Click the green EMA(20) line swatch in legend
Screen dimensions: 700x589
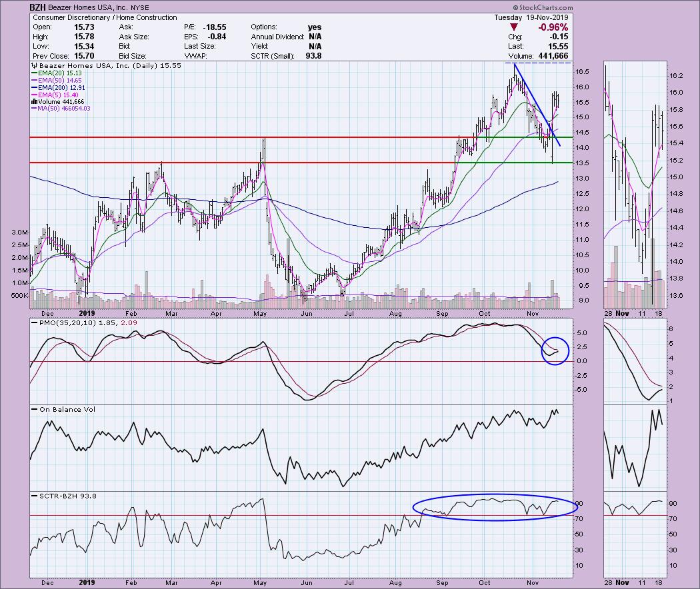[x=35, y=73]
